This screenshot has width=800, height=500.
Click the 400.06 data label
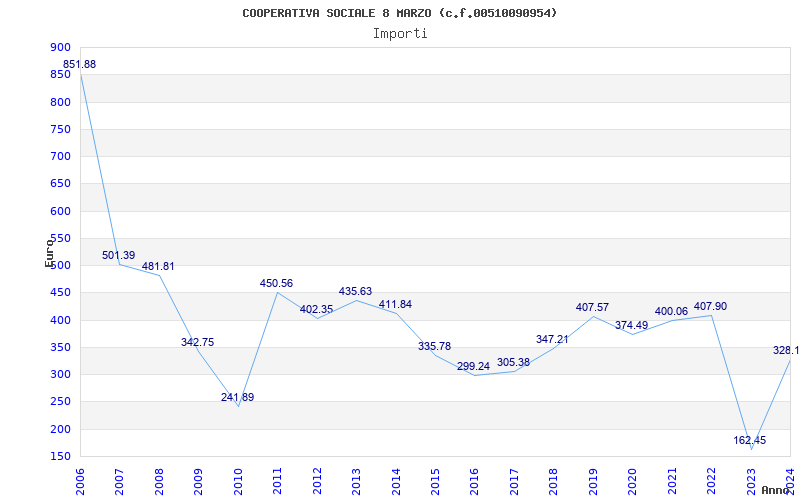(671, 311)
